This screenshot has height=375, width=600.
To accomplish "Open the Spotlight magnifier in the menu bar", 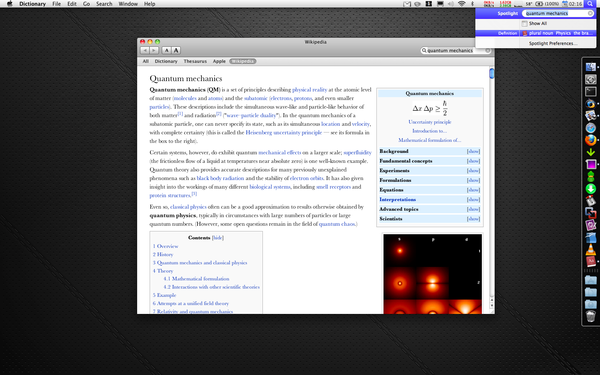I will pos(590,4).
